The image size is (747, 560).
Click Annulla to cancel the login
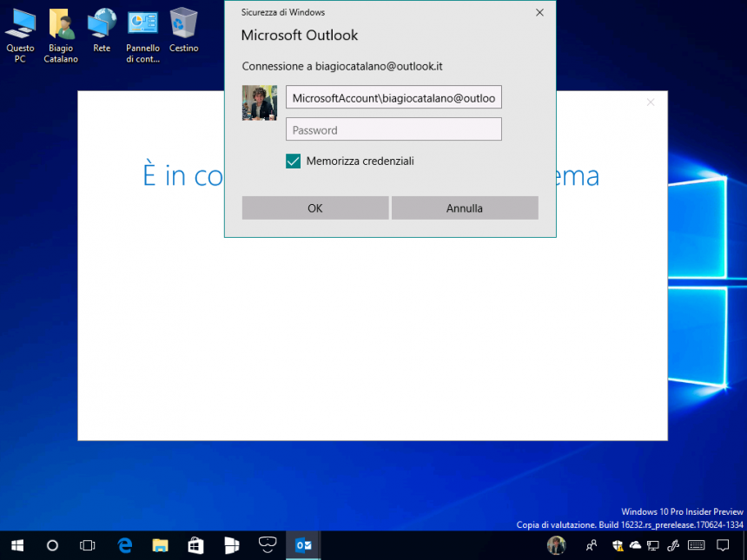[465, 208]
